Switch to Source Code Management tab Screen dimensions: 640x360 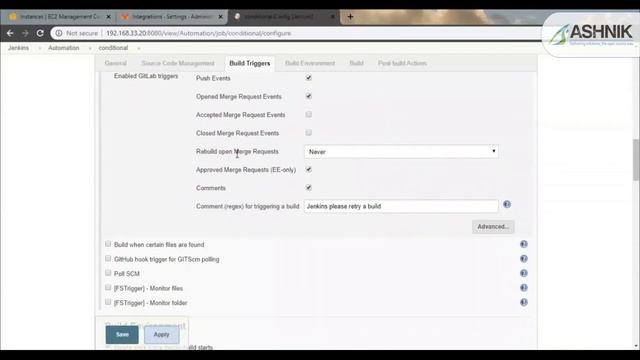[x=178, y=63]
